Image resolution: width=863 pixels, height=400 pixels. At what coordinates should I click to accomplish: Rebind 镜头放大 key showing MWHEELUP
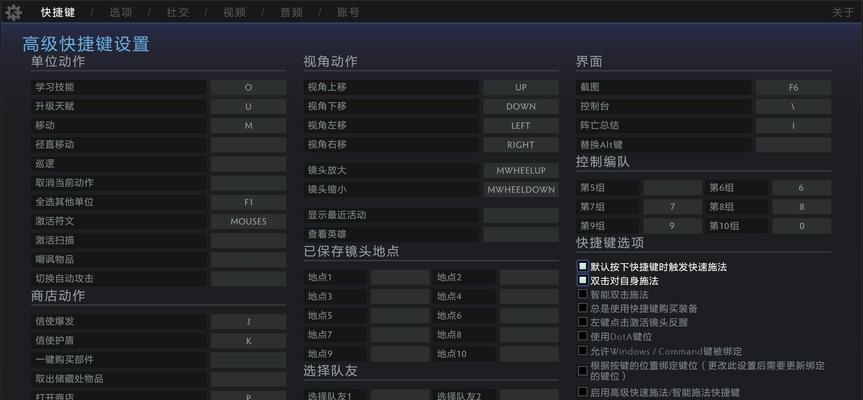521,171
